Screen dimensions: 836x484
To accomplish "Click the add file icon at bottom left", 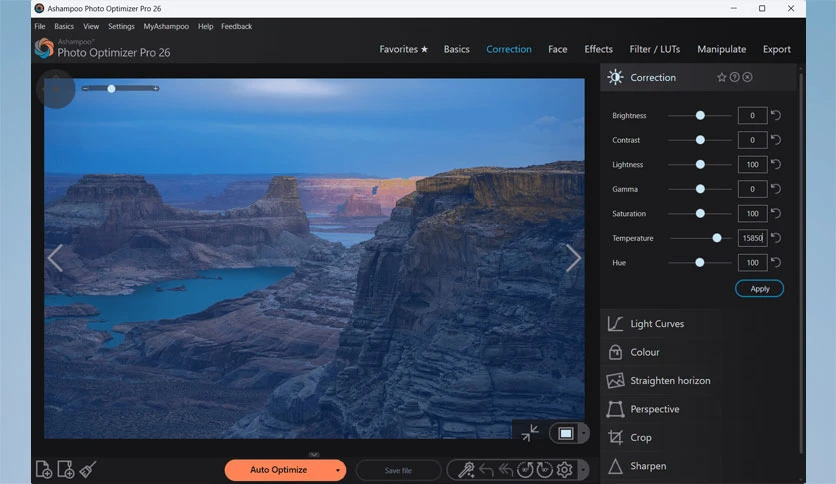I will click(x=44, y=470).
